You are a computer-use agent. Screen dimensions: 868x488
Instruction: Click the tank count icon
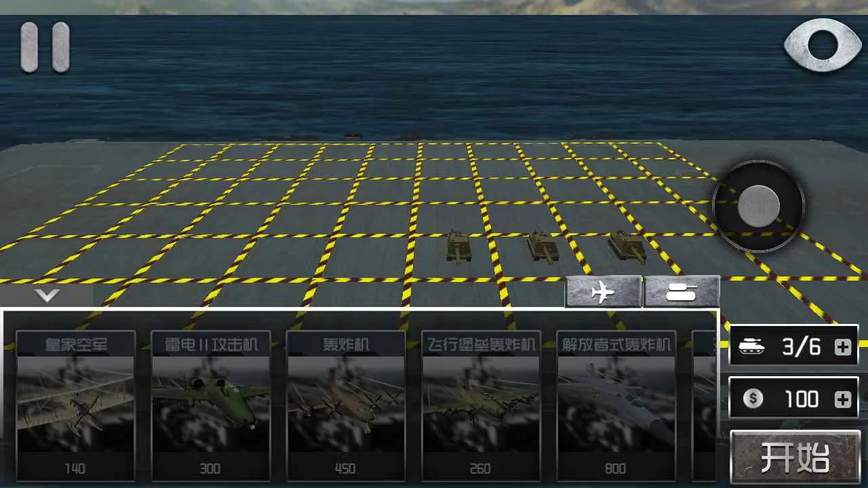click(752, 347)
